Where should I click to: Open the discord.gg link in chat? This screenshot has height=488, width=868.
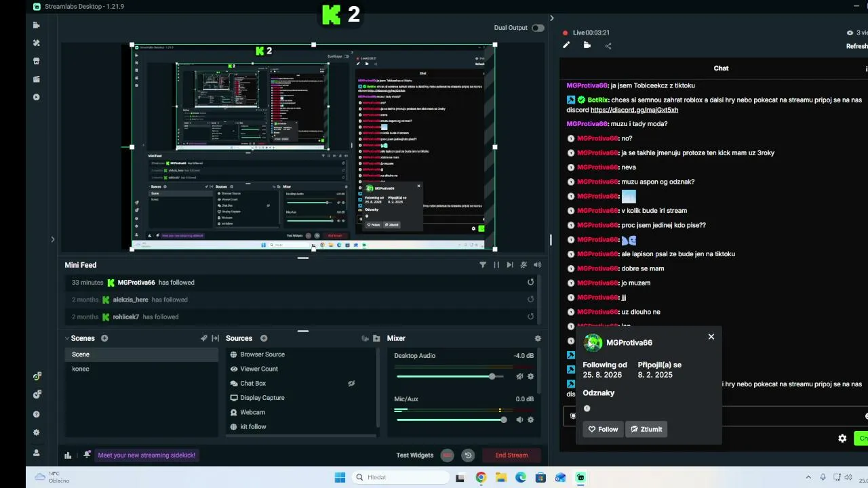(x=635, y=110)
